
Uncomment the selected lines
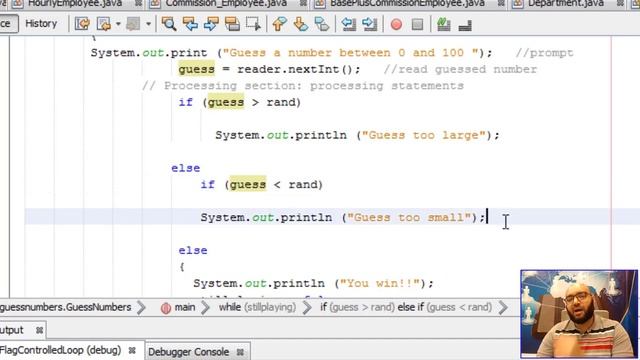tap(465, 25)
